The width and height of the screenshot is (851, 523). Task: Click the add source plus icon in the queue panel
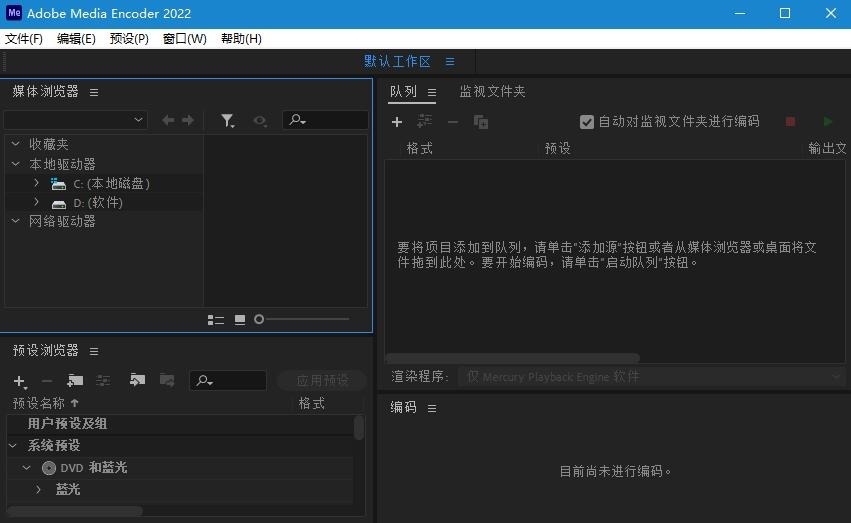coord(397,122)
